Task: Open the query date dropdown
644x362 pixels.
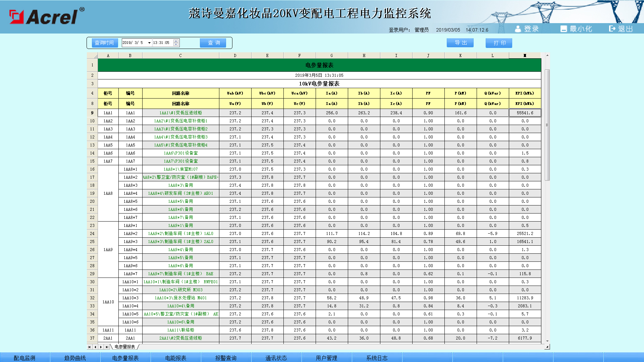Action: (149, 43)
